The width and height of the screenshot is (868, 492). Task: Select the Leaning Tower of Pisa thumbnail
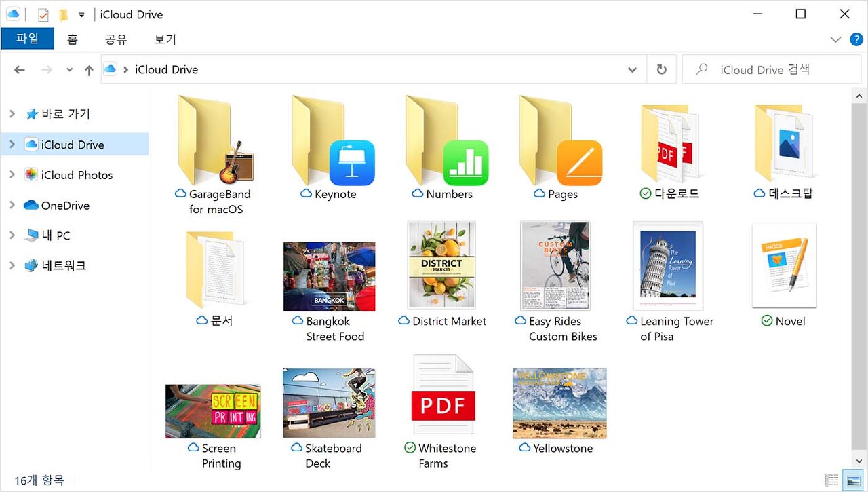point(668,265)
